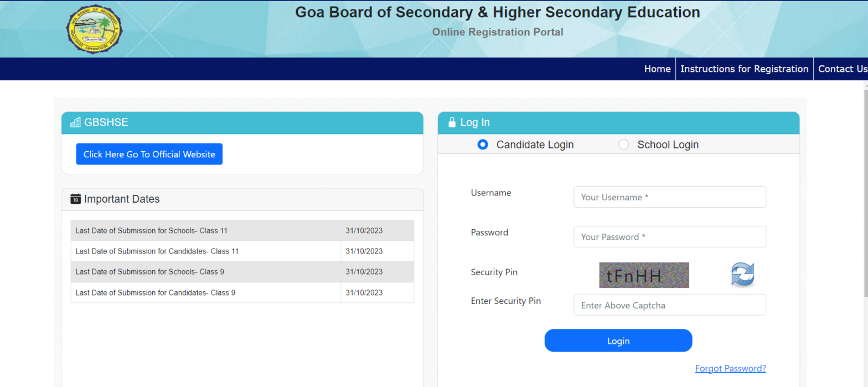Open the Contact Us page
The image size is (868, 387).
click(842, 69)
